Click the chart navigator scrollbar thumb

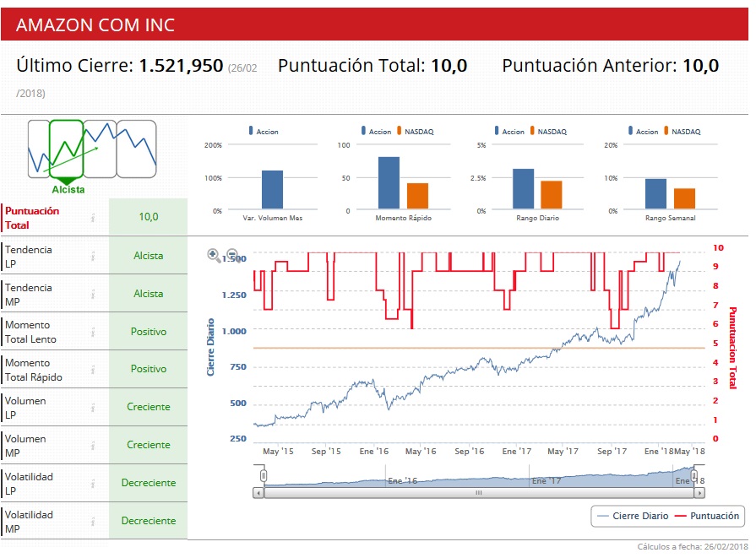click(479, 493)
